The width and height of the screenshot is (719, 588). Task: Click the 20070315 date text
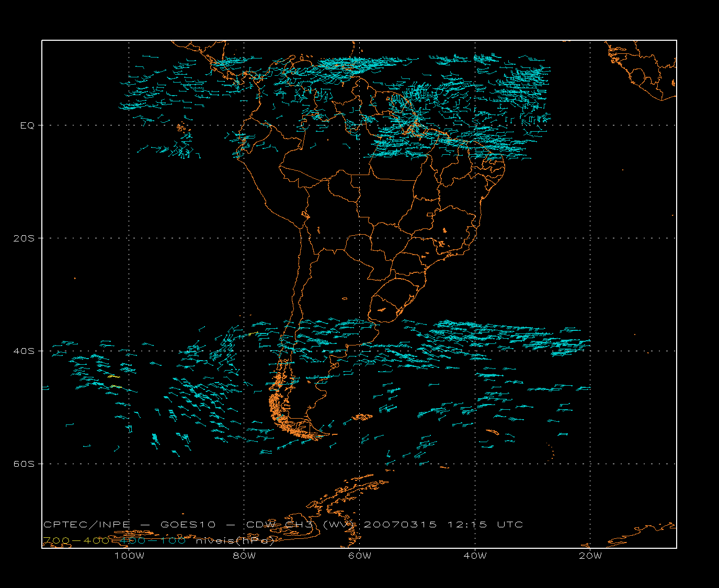coord(400,524)
